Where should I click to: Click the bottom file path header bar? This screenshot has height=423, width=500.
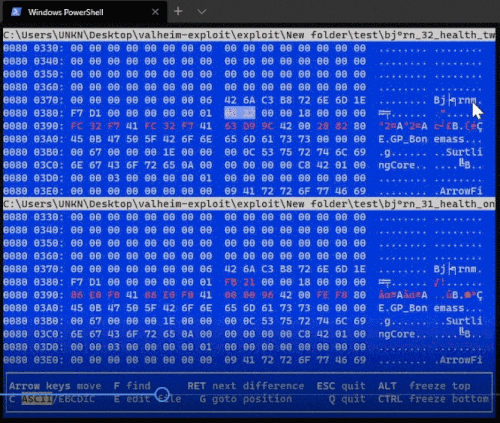click(x=249, y=204)
